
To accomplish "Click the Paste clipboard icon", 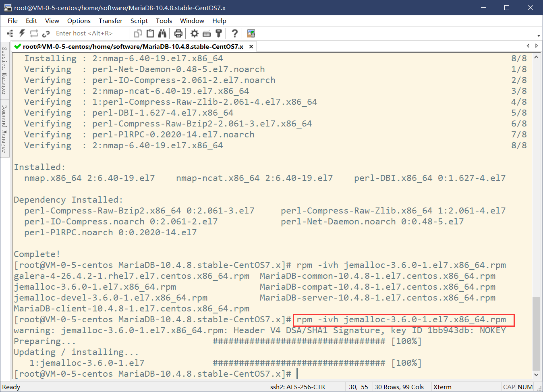I will coord(150,33).
